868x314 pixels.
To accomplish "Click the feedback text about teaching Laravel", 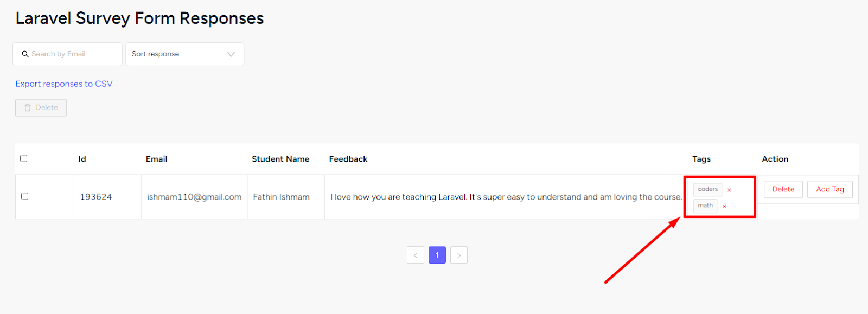I will point(506,197).
